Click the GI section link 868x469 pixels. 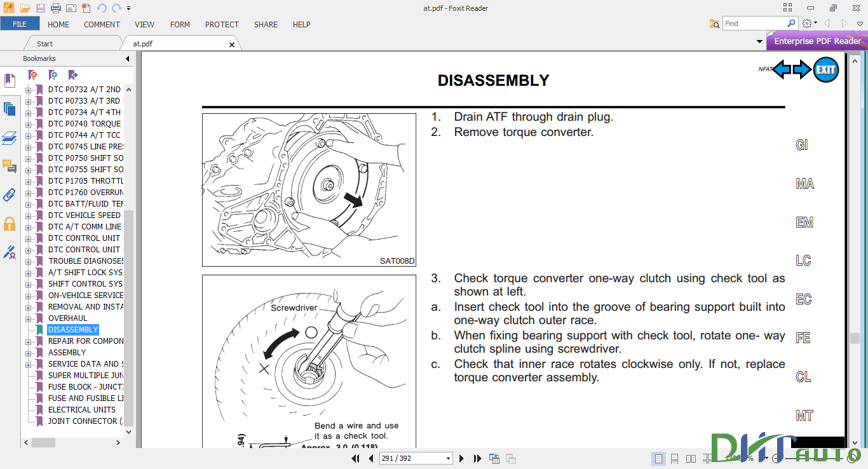tap(802, 145)
